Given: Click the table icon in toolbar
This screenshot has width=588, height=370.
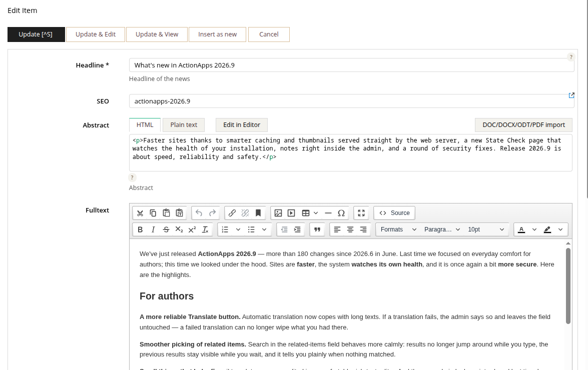Looking at the screenshot, I should point(306,213).
